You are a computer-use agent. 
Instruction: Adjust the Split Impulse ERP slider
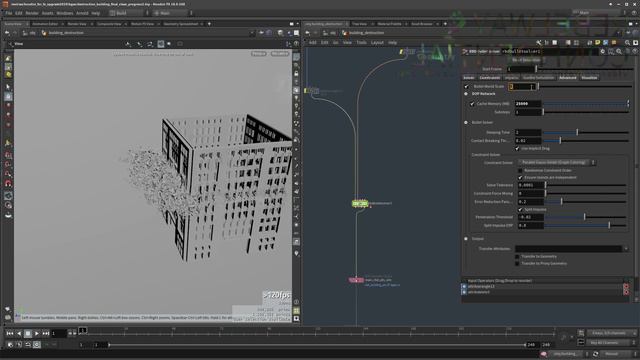(586, 225)
